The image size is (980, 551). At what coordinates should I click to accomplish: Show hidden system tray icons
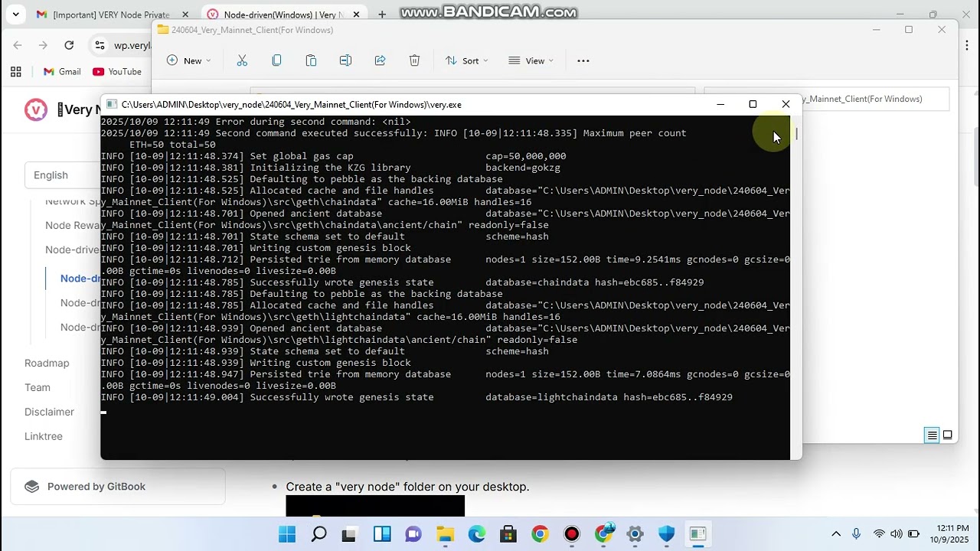pos(836,534)
